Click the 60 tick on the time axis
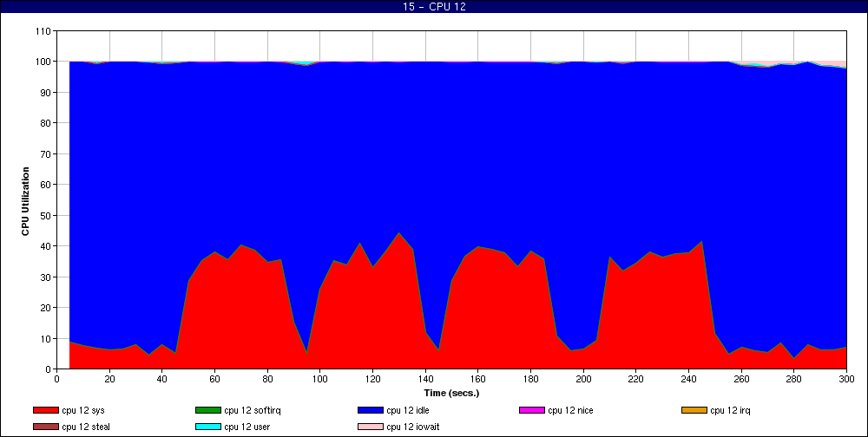868x437 pixels. point(214,379)
